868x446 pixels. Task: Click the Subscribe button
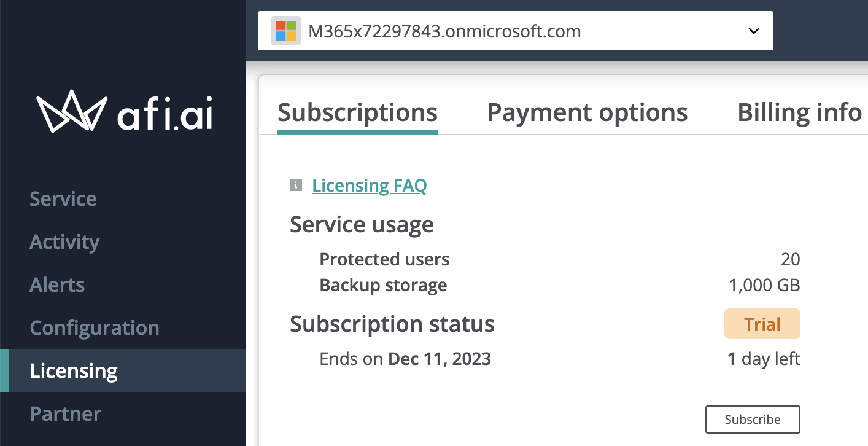pyautogui.click(x=753, y=420)
